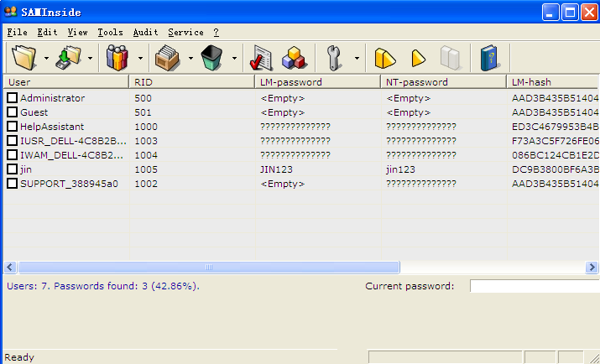Click the colored cubes icon
Screen dimensions: 600x364
[x=294, y=58]
